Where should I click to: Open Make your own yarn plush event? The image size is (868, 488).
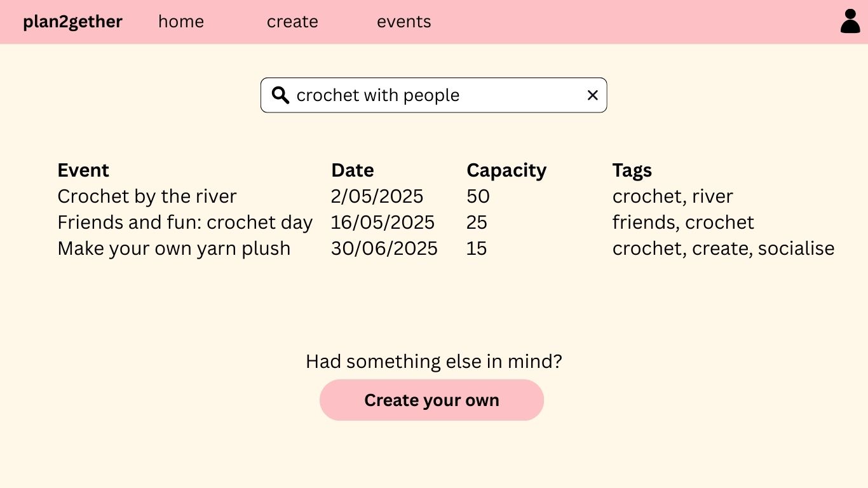point(174,248)
